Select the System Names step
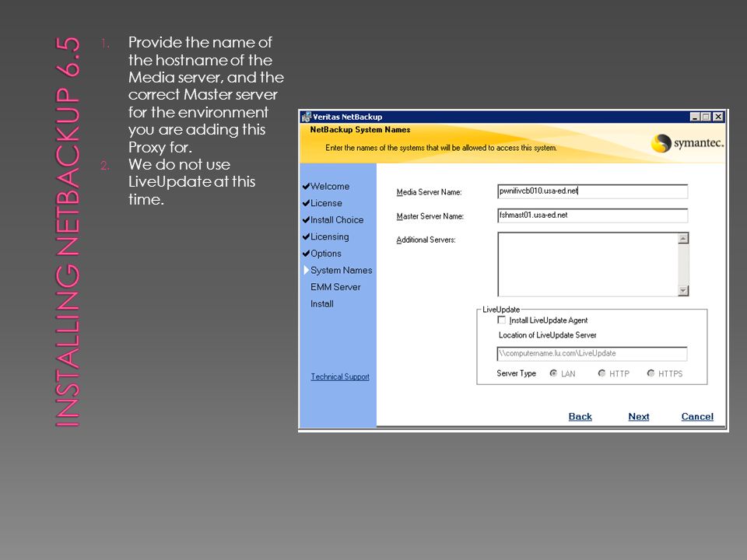747x560 pixels. [341, 270]
